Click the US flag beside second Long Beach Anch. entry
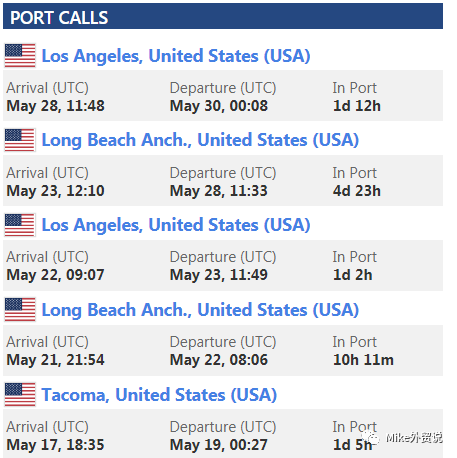 tap(20, 310)
